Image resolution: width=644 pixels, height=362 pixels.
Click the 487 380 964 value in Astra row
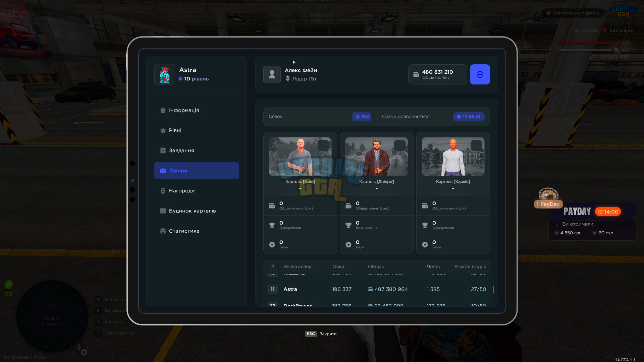[x=391, y=289]
